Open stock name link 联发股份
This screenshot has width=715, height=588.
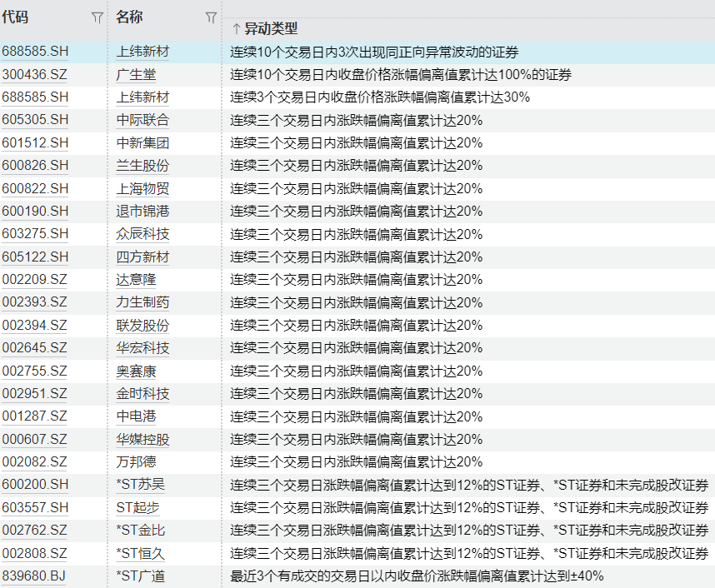click(142, 325)
